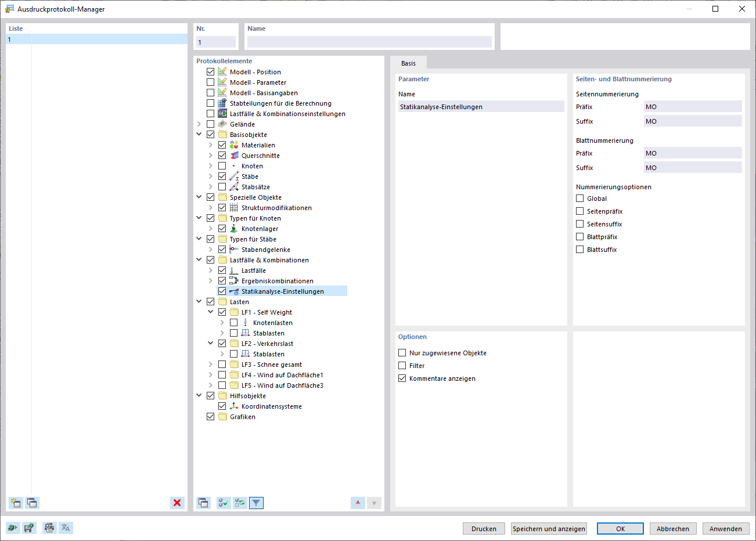
Task: Delete selected list entry with red X
Action: click(x=177, y=503)
